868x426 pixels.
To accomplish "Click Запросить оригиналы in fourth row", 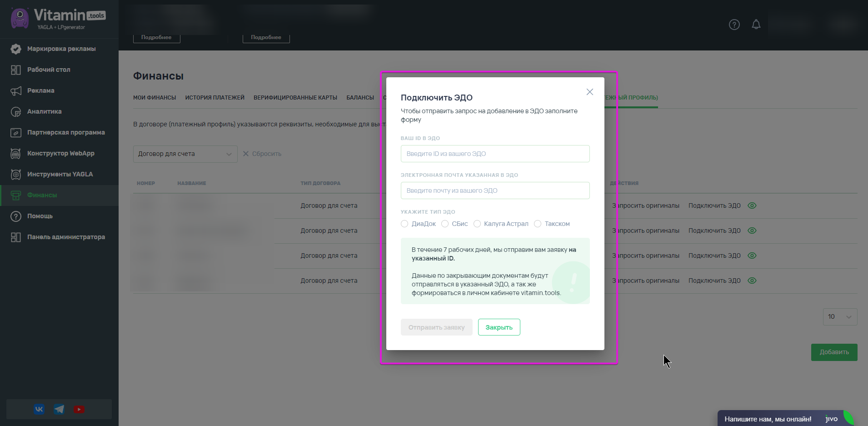I will click(646, 281).
